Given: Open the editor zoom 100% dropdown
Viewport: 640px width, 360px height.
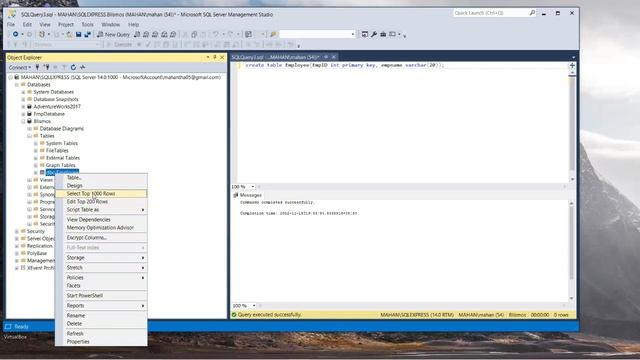Looking at the screenshot, I should click(x=253, y=187).
